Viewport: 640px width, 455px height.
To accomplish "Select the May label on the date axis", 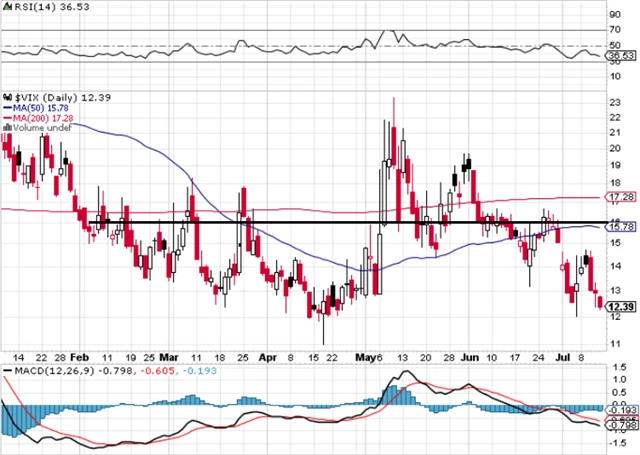I will tap(364, 356).
